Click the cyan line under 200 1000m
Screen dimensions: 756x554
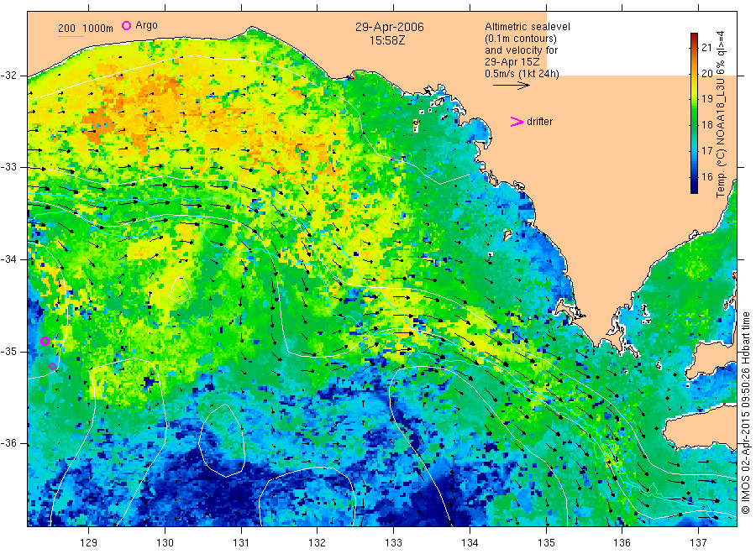point(71,36)
